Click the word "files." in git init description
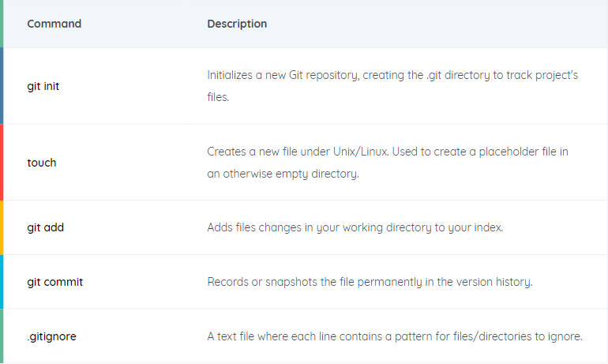 click(x=218, y=97)
